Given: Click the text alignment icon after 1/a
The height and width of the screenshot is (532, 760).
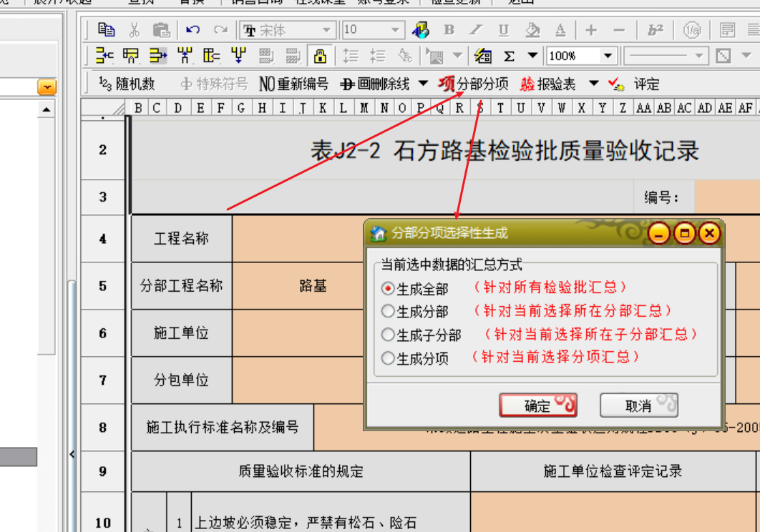Looking at the screenshot, I should pos(727,30).
